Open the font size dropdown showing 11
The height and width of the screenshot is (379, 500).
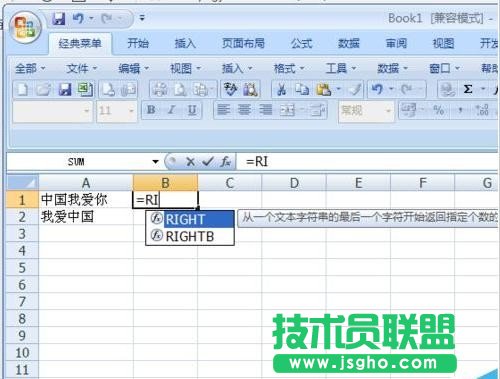click(131, 111)
